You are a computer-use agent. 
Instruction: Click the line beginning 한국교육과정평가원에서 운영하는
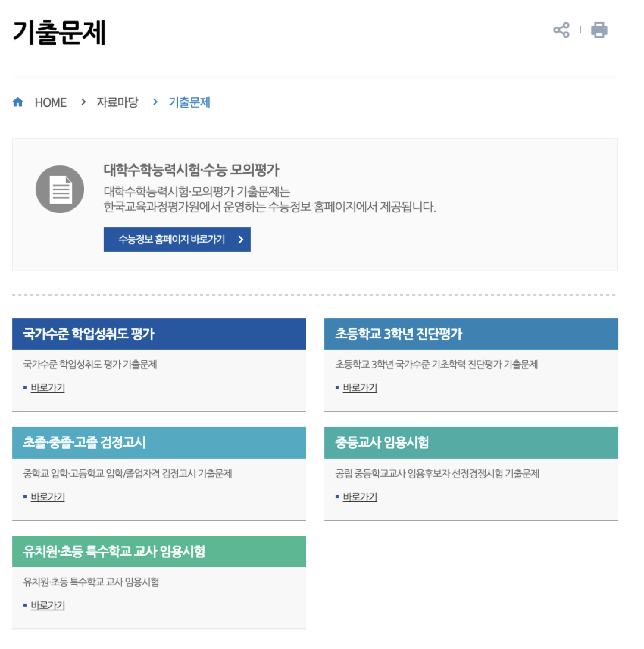(270, 207)
